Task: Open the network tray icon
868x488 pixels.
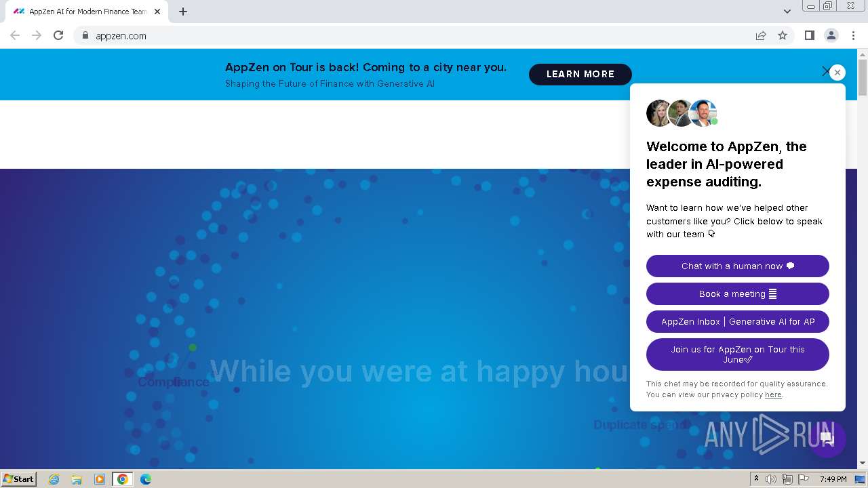Action: [x=787, y=479]
